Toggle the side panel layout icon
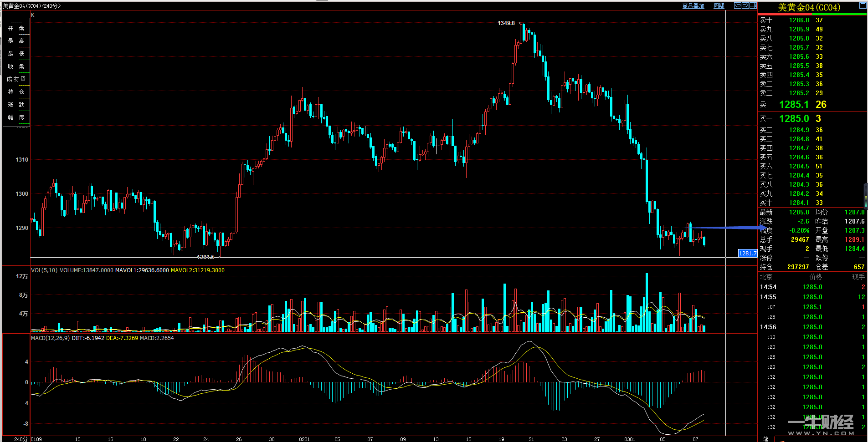868x442 pixels. pyautogui.click(x=753, y=5)
